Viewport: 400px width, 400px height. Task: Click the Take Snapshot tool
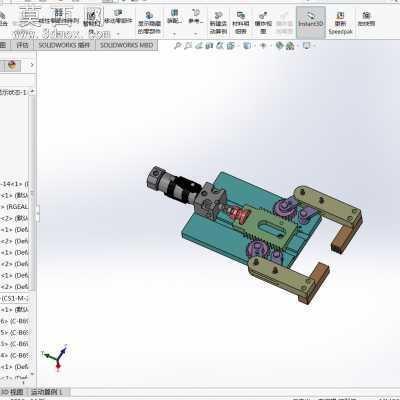[366, 19]
